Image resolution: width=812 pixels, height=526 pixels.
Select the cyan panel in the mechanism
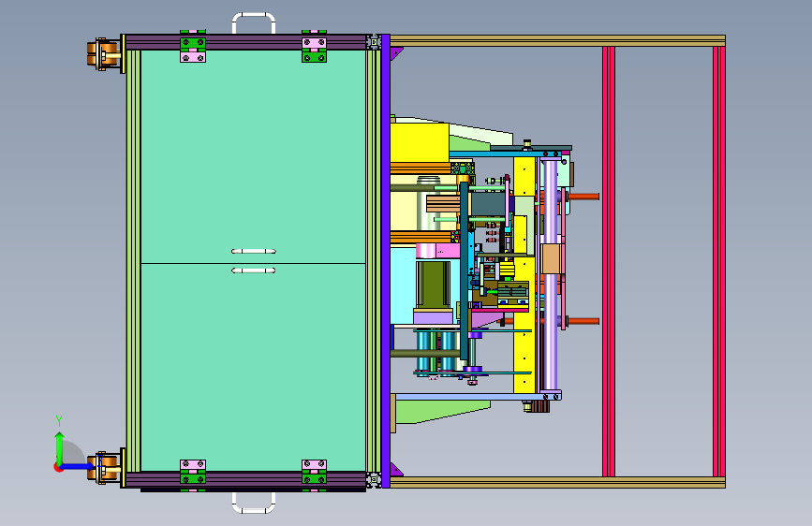coord(403,285)
